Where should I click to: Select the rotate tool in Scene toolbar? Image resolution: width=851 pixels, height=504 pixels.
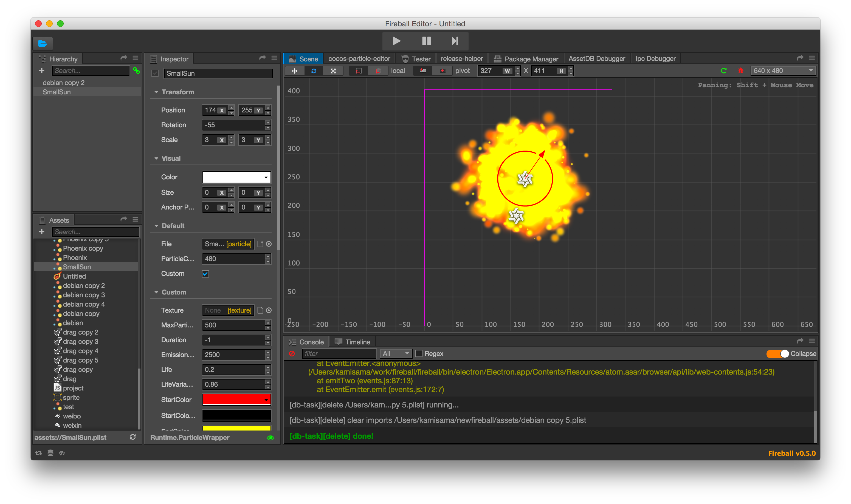pos(314,71)
